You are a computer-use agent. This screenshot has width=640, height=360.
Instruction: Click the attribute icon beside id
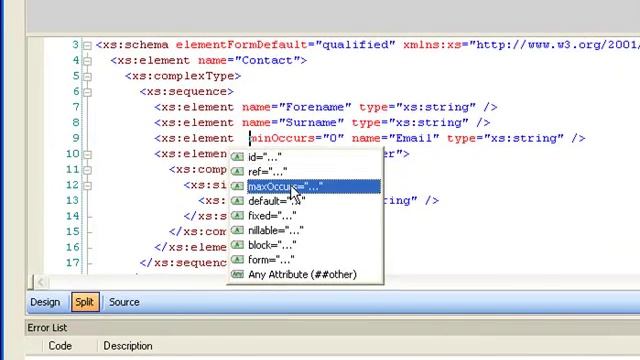(x=237, y=157)
